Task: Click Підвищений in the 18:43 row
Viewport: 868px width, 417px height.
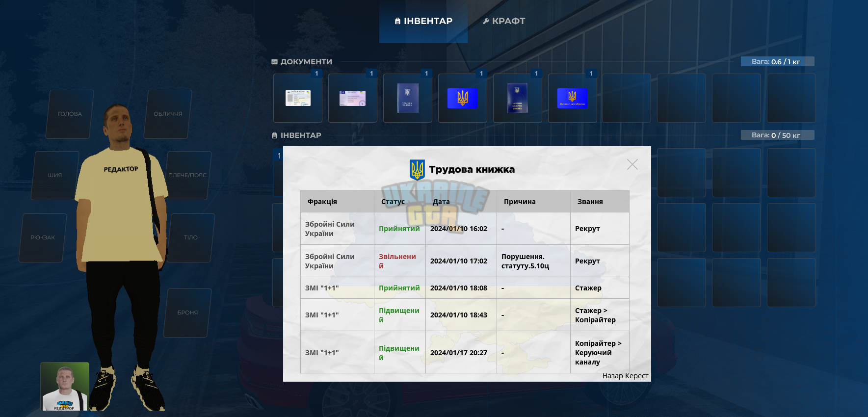Action: click(399, 315)
